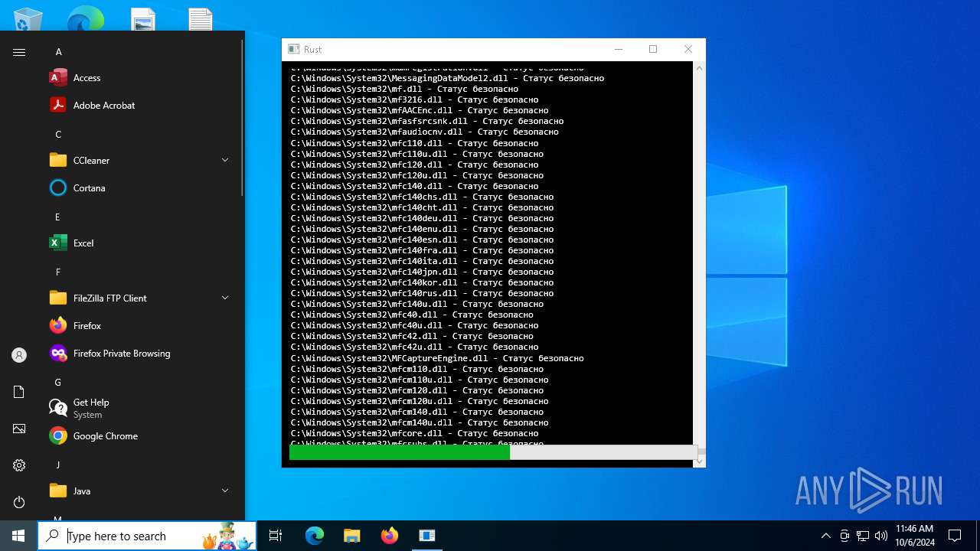
Task: Maximize the Rust window
Action: (653, 49)
